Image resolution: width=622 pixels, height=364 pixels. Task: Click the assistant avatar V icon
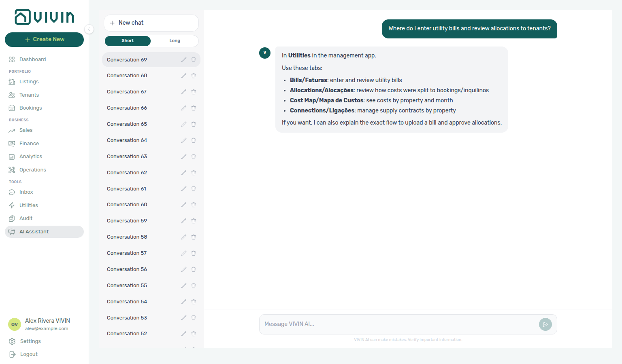click(265, 53)
